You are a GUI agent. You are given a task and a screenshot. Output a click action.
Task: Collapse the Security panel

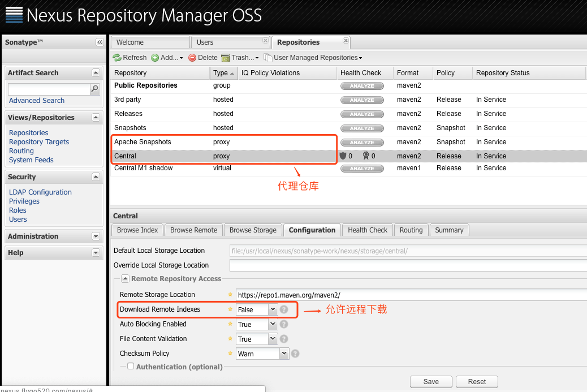coord(96,176)
